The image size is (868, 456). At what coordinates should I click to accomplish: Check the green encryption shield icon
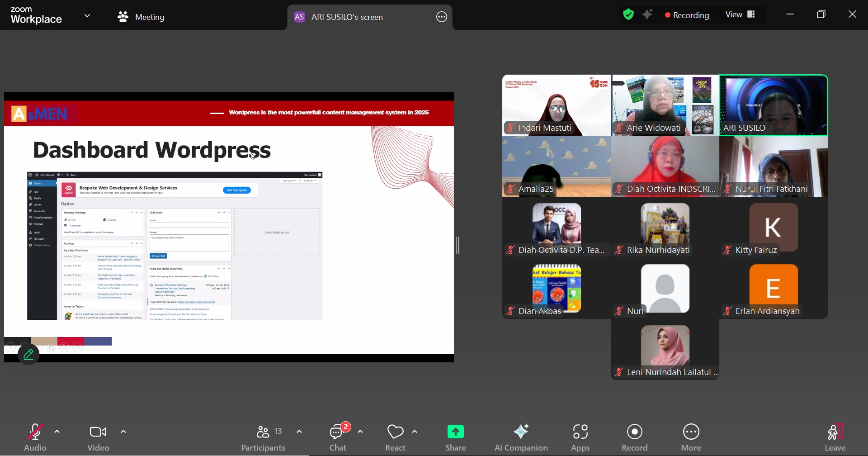(628, 14)
